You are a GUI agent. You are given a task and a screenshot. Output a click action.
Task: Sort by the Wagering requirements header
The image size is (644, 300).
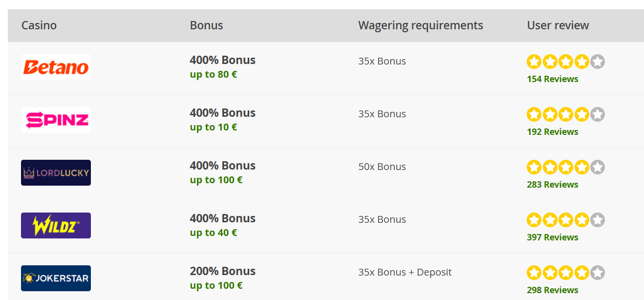[421, 25]
